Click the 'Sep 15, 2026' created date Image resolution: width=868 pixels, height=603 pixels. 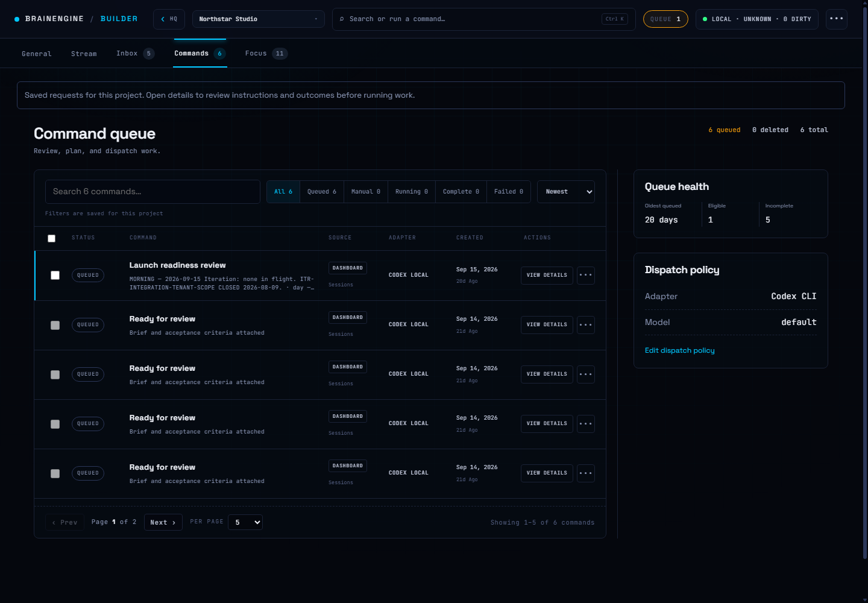477,270
